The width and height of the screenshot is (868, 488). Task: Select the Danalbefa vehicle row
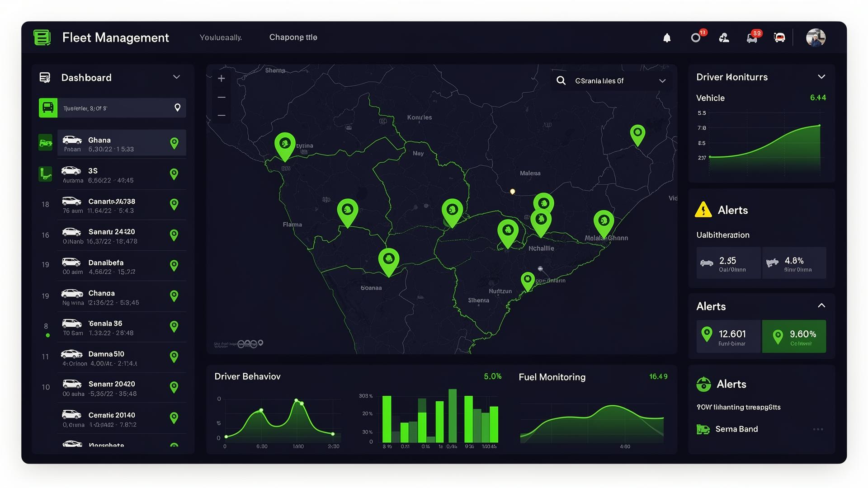click(122, 266)
